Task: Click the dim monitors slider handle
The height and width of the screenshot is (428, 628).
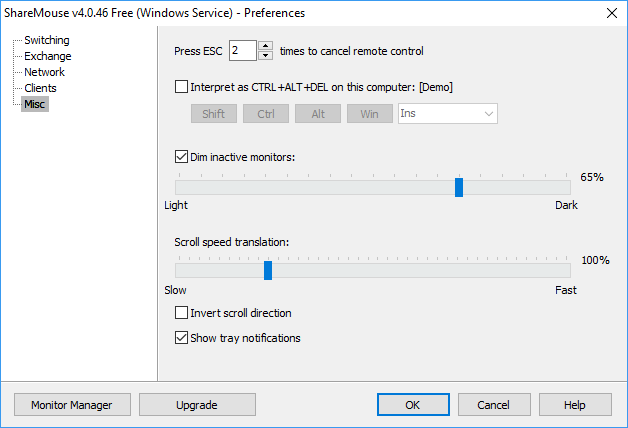Action: click(x=459, y=186)
